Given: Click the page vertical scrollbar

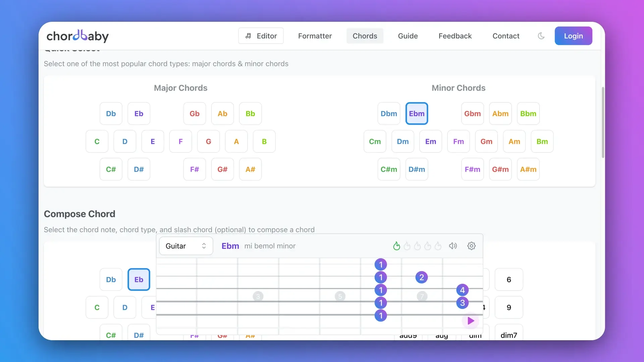Looking at the screenshot, I should pos(603,122).
